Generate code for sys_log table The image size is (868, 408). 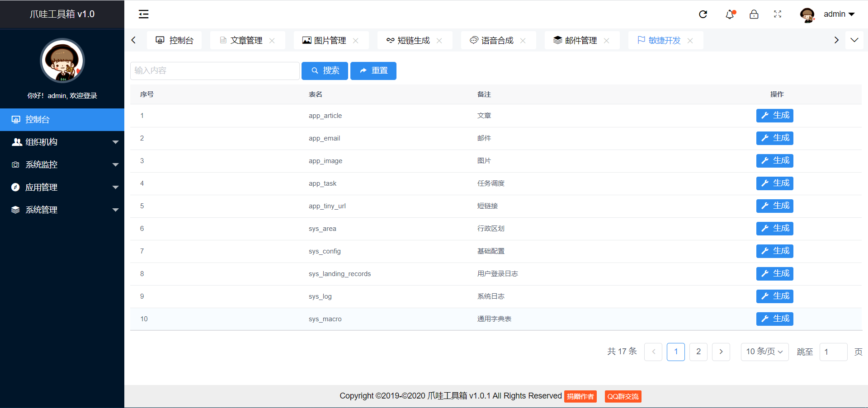click(x=775, y=296)
